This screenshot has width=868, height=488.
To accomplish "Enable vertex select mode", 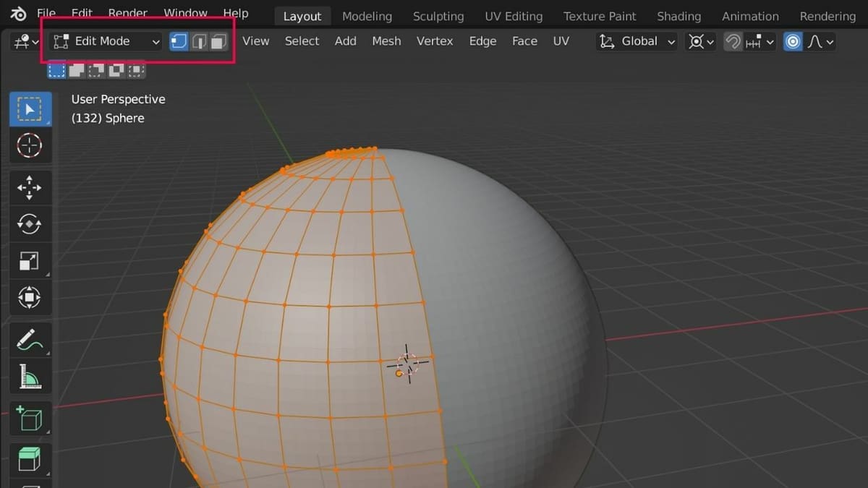I will tap(179, 42).
